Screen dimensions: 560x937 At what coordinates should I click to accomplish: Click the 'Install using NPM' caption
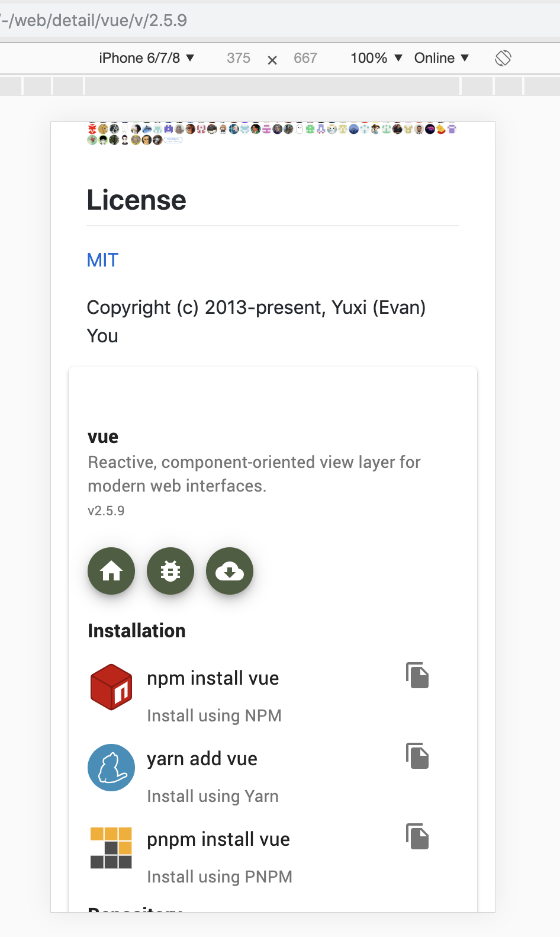point(214,715)
